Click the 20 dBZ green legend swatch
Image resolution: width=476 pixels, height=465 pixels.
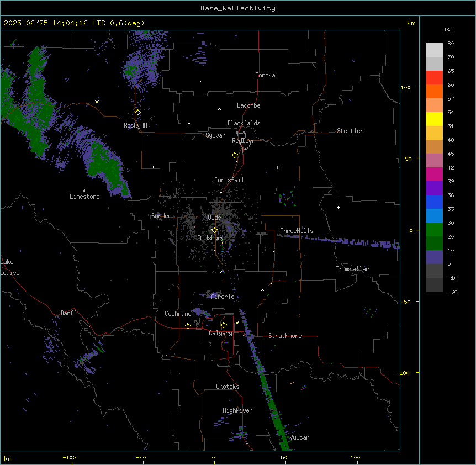(434, 230)
